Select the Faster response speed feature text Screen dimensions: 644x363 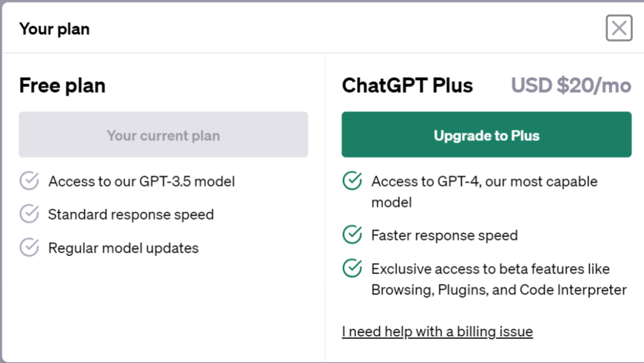click(444, 235)
